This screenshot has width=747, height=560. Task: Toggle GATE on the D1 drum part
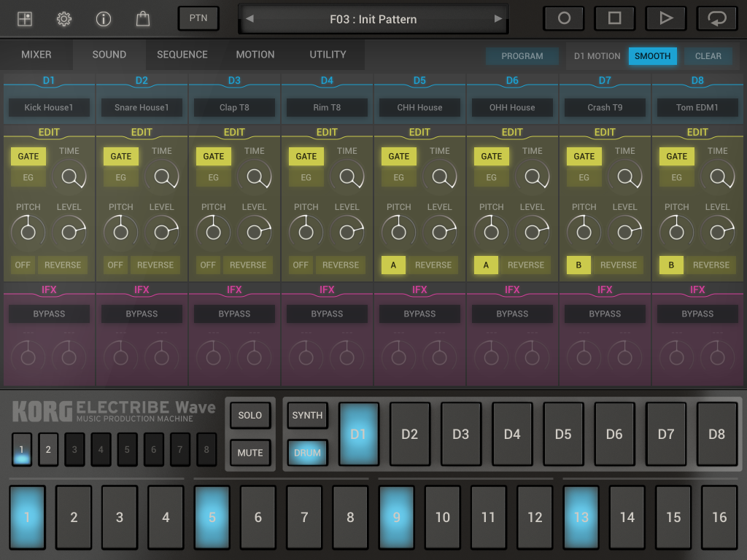28,156
